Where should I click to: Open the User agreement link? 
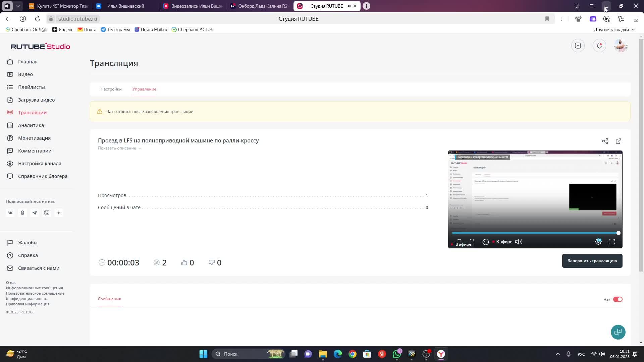point(35,293)
